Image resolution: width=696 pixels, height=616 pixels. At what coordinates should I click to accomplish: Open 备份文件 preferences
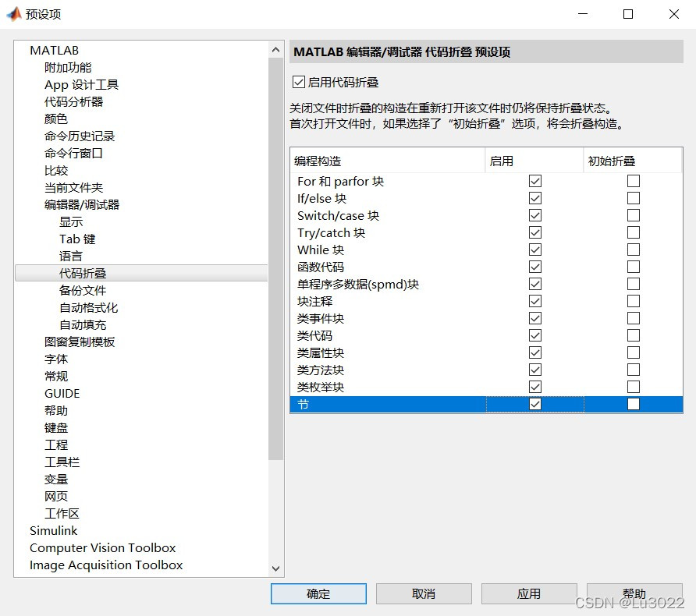(83, 291)
